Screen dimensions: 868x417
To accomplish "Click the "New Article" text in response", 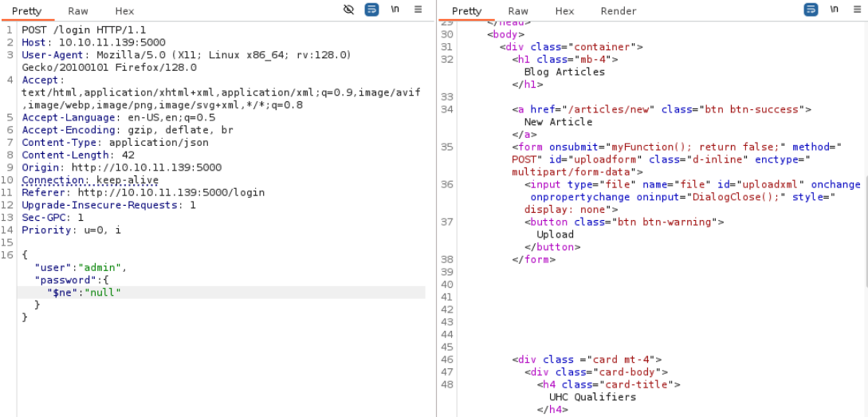I will click(558, 122).
